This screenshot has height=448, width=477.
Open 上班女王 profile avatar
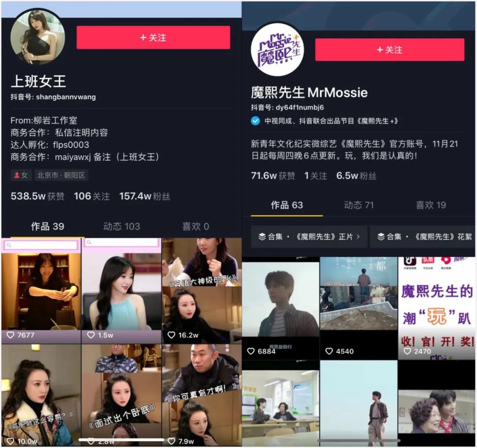[37, 37]
